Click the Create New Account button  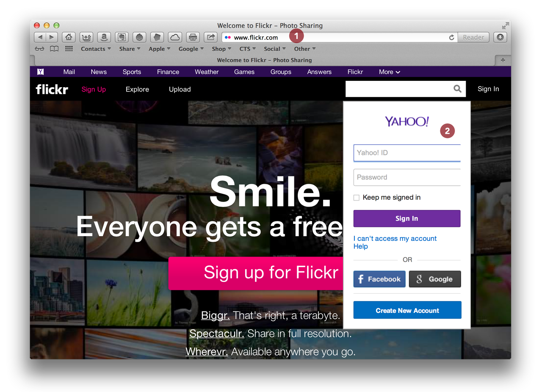coord(407,310)
